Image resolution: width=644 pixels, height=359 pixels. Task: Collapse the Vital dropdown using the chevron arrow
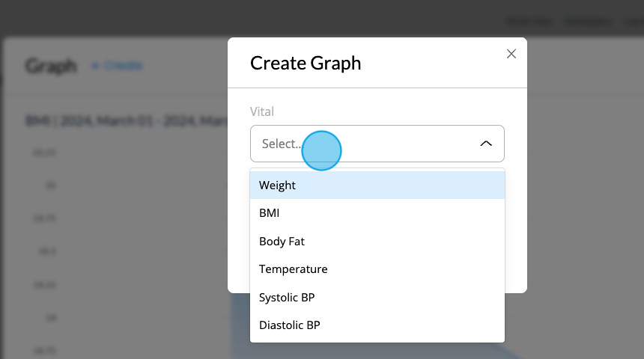[486, 144]
